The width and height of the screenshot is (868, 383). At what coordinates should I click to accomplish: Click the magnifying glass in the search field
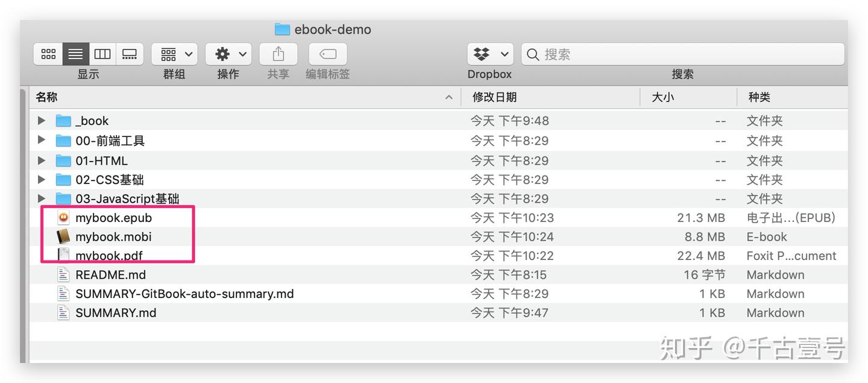pyautogui.click(x=532, y=54)
